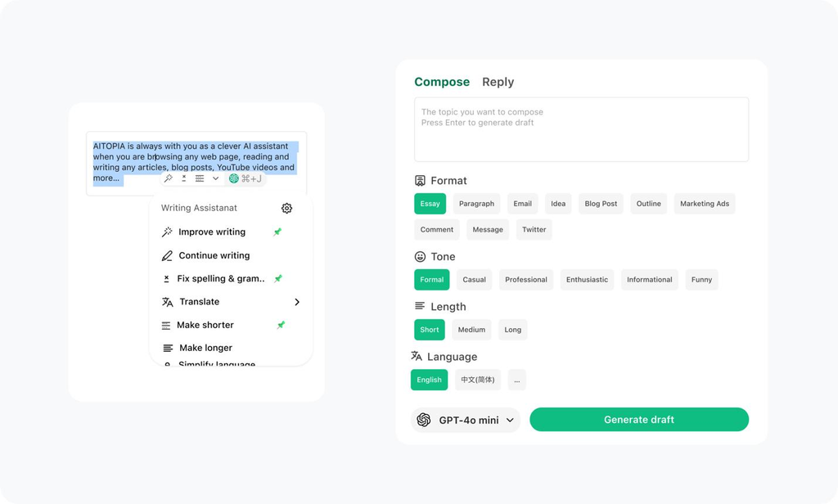
Task: Click the Aitopia logo beside ⌘+J shortcut
Action: pos(233,178)
